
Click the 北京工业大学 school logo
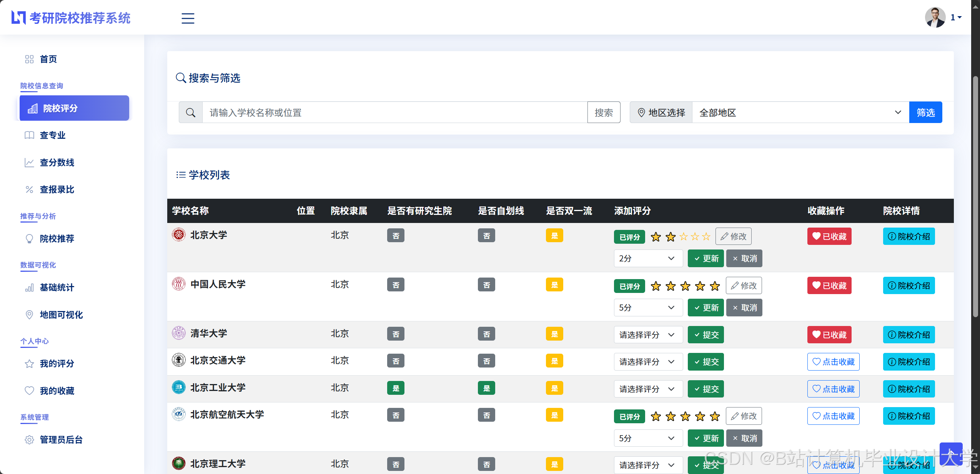tap(178, 387)
